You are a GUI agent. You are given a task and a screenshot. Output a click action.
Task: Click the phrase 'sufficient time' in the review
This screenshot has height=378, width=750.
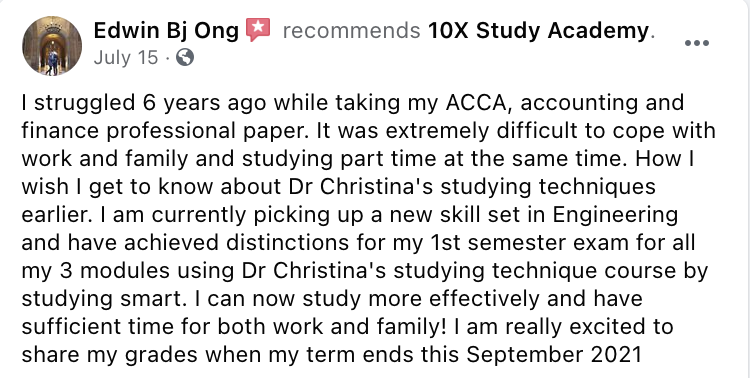pyautogui.click(x=99, y=327)
